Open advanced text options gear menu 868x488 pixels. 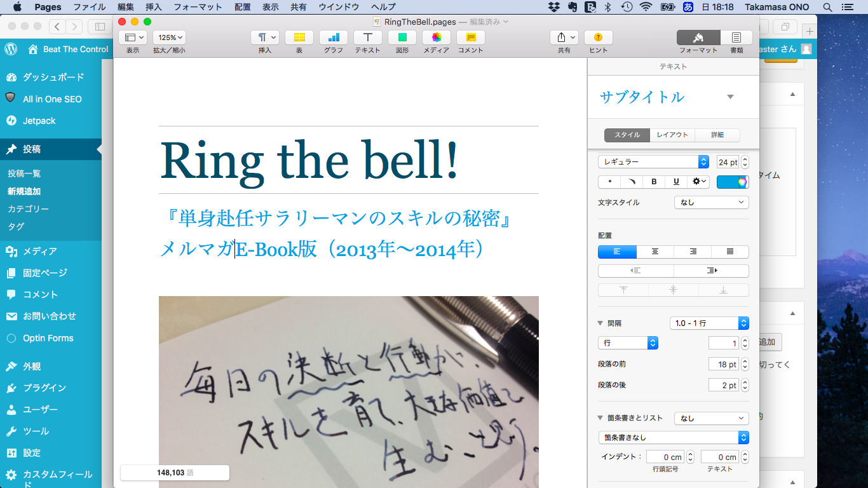(699, 182)
